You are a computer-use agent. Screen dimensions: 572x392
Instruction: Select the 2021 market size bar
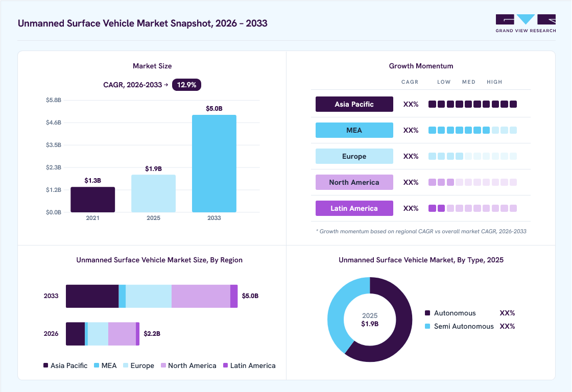pos(92,200)
